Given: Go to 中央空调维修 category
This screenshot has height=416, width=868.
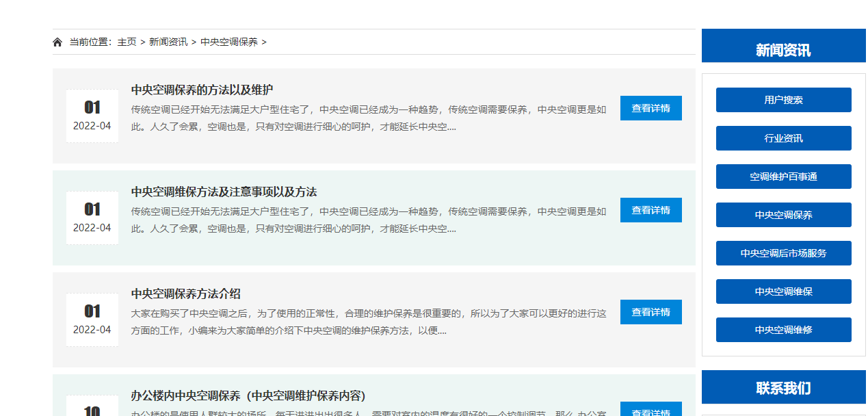Looking at the screenshot, I should coord(783,330).
